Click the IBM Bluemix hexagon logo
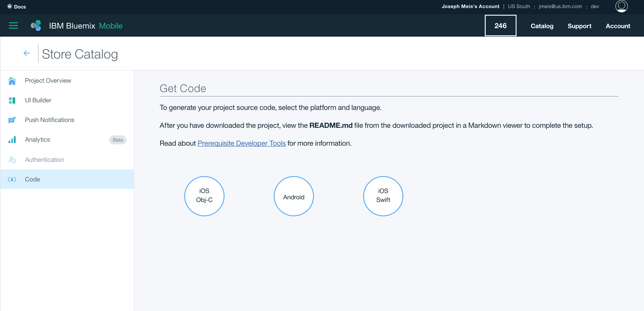Screen dimensions: 644x311 tap(36, 25)
